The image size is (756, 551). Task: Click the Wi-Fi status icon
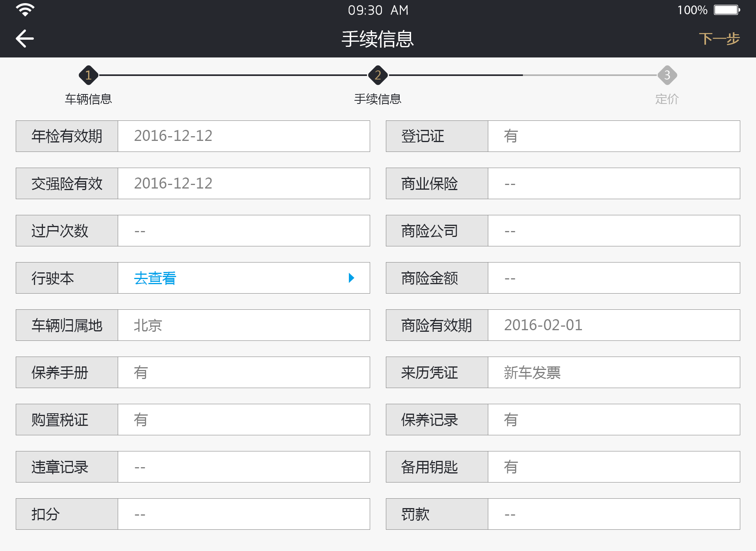coord(24,10)
